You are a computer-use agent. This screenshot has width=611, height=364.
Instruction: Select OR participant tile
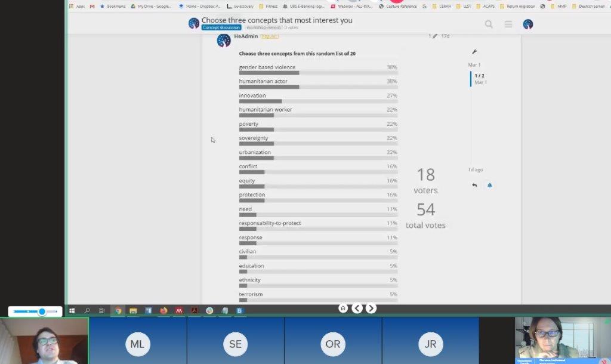[333, 340]
